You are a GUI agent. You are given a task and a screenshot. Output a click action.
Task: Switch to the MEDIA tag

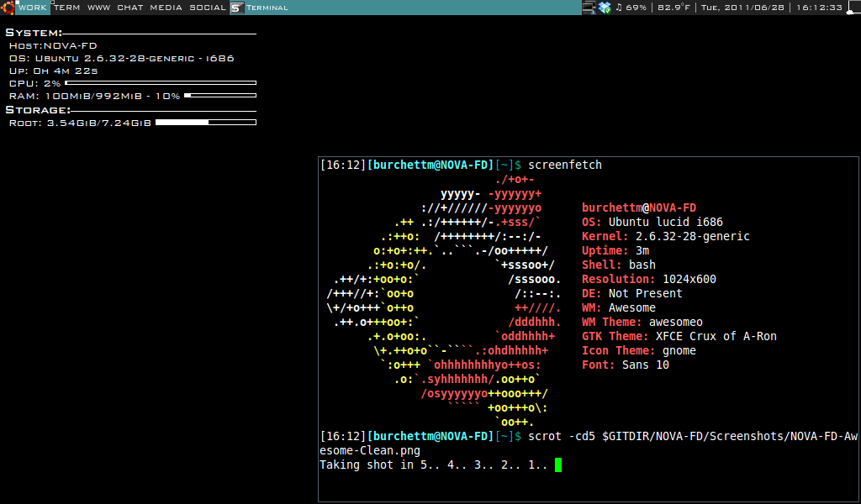(166, 8)
